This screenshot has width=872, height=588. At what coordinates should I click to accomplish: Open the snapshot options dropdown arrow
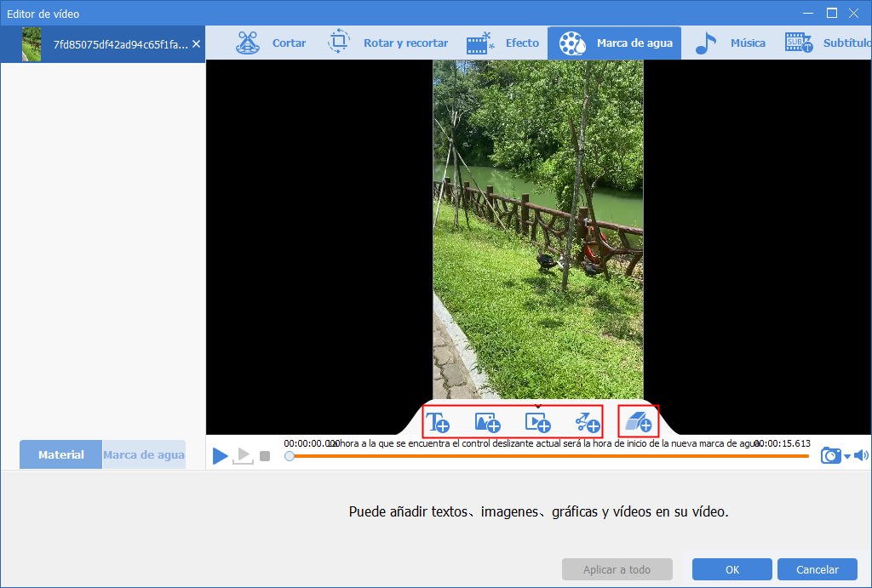tap(847, 457)
